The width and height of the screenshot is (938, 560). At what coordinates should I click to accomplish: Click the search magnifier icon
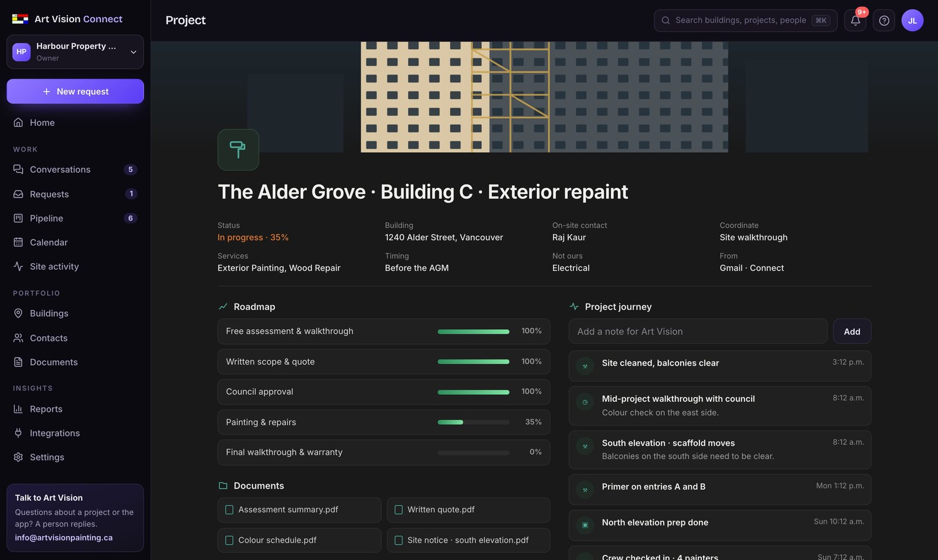pyautogui.click(x=666, y=21)
